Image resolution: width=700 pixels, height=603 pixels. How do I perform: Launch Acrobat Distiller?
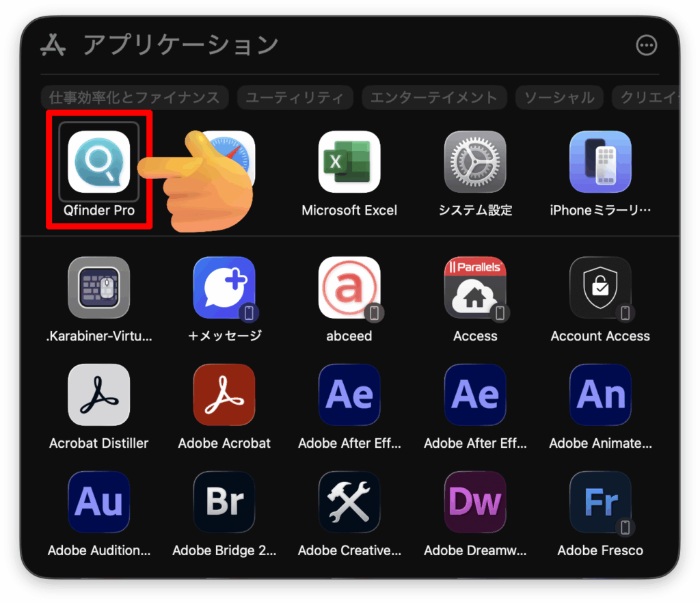point(99,395)
